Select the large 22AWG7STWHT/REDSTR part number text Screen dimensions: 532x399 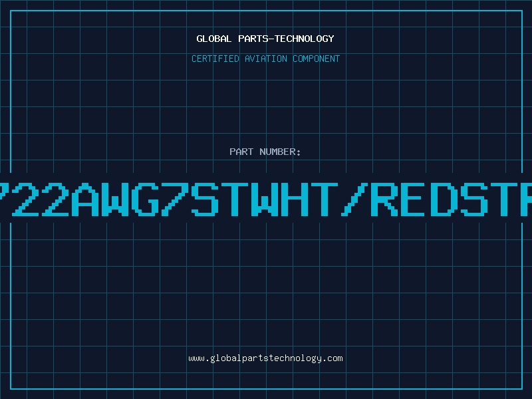[x=266, y=199]
